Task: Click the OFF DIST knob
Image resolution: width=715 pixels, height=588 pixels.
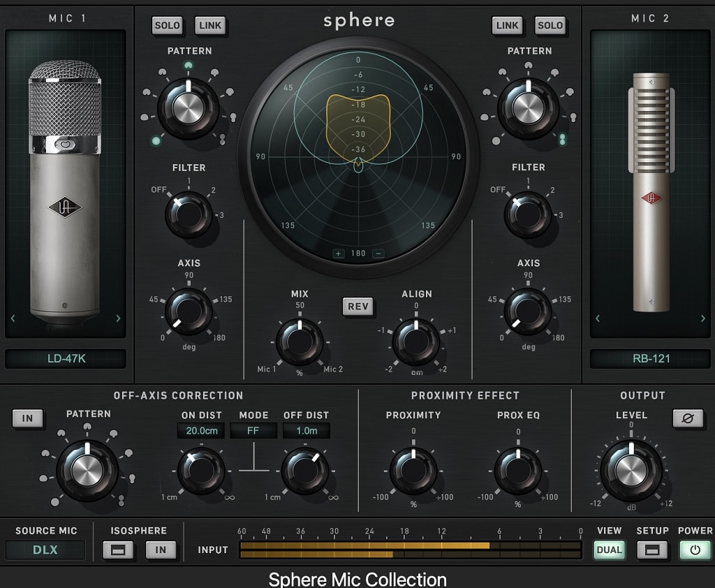Action: [305, 471]
